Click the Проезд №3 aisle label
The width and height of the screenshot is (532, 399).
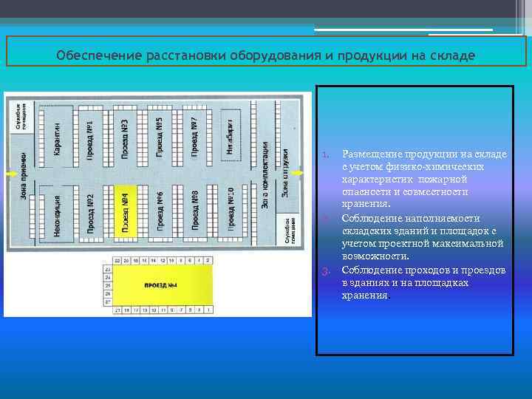tap(125, 139)
